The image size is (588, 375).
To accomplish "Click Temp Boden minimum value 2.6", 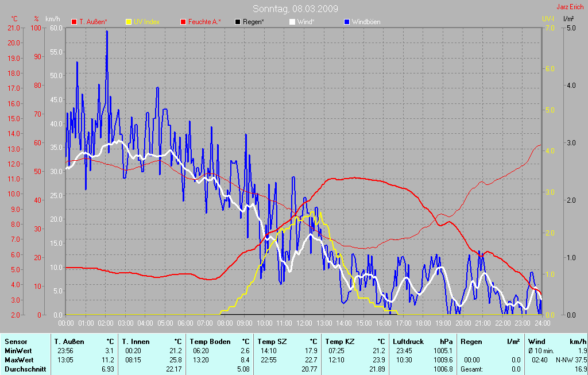I will pos(245,351).
